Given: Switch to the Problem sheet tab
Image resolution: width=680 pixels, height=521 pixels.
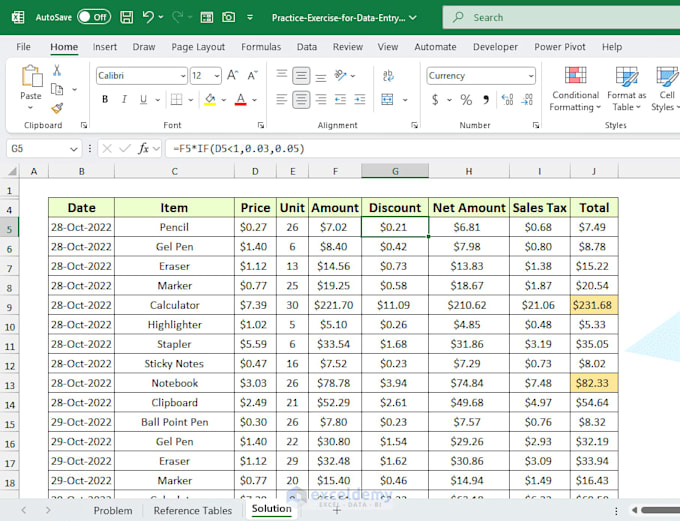Looking at the screenshot, I should 113,511.
